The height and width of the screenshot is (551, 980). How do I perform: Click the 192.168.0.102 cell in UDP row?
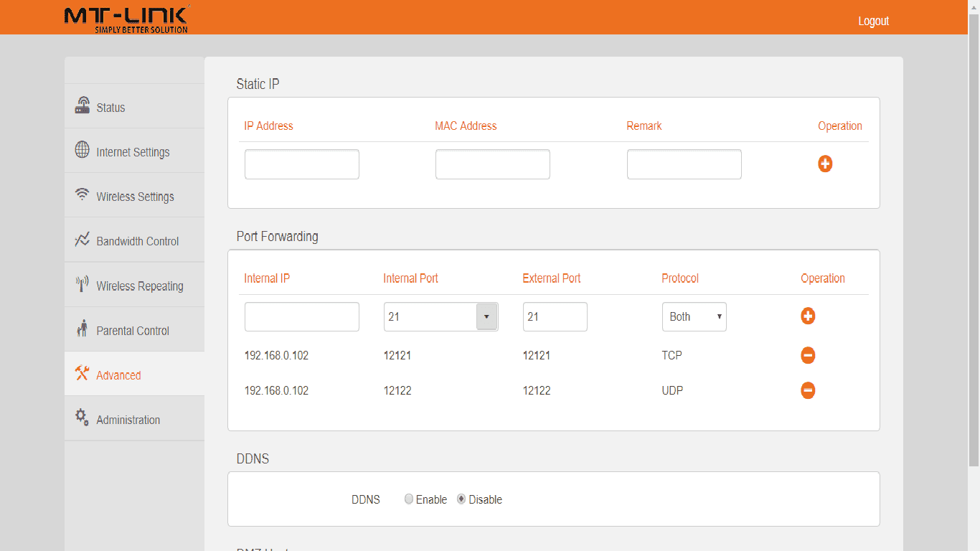pos(276,390)
